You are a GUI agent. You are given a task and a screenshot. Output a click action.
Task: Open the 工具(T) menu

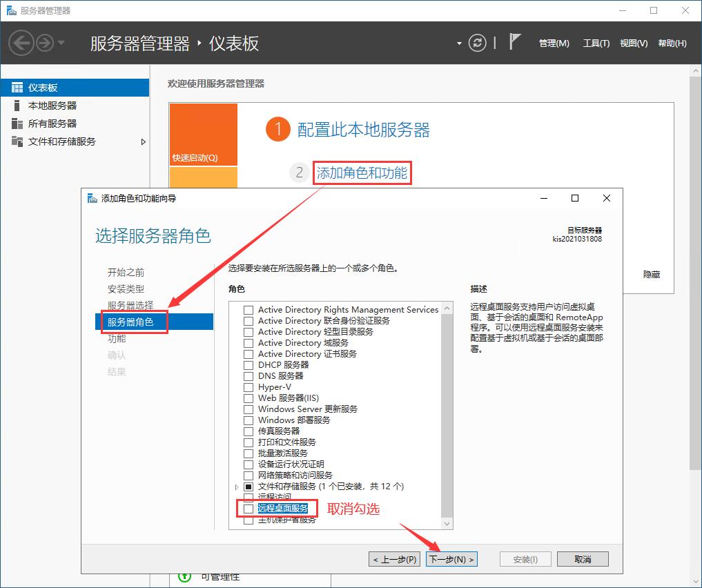point(596,43)
